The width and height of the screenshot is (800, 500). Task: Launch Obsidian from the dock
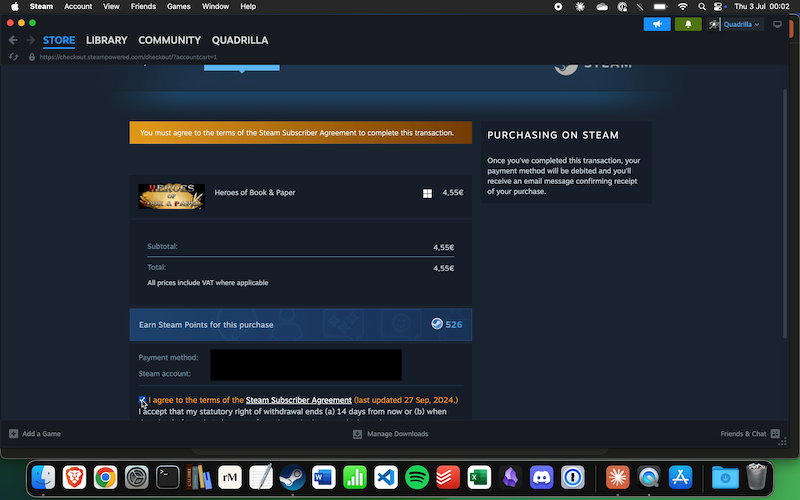point(510,478)
